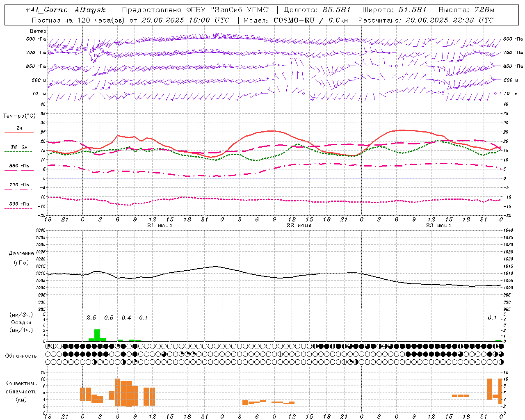The image size is (525, 420).
Task: Click the 0.4 precipitation total value
Action: (x=126, y=318)
